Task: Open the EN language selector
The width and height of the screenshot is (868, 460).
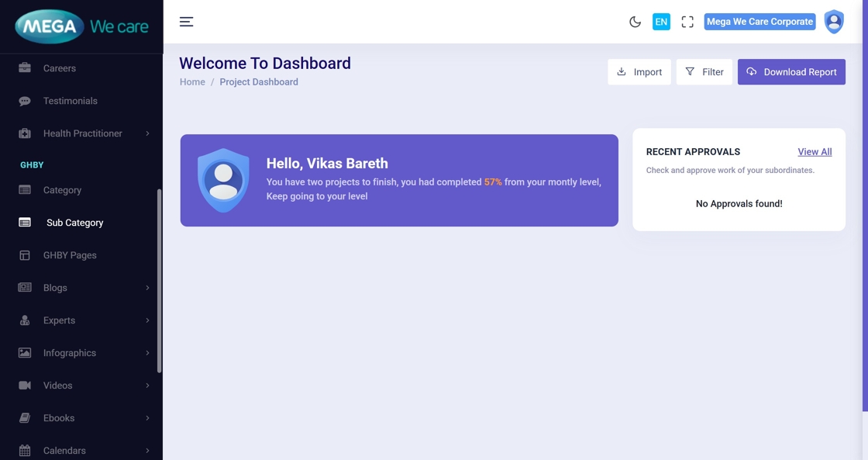Action: coord(661,22)
